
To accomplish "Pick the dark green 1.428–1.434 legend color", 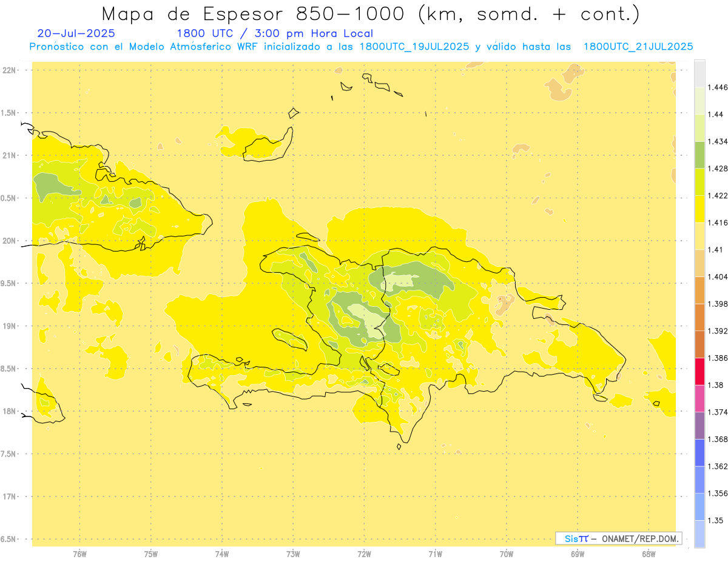I will click(699, 155).
